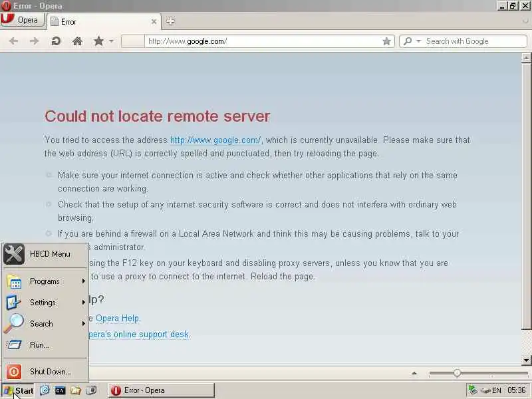Launch browser from quick launch icon
Viewport: 532px width, 399px height.
(45, 390)
